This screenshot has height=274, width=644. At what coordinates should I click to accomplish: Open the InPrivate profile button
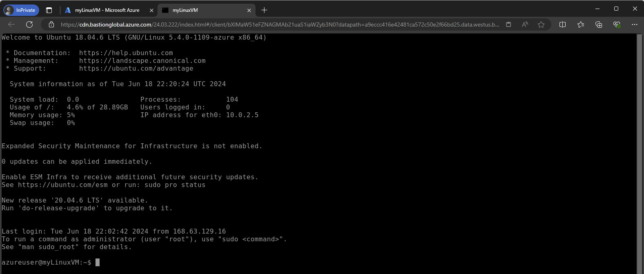(21, 10)
